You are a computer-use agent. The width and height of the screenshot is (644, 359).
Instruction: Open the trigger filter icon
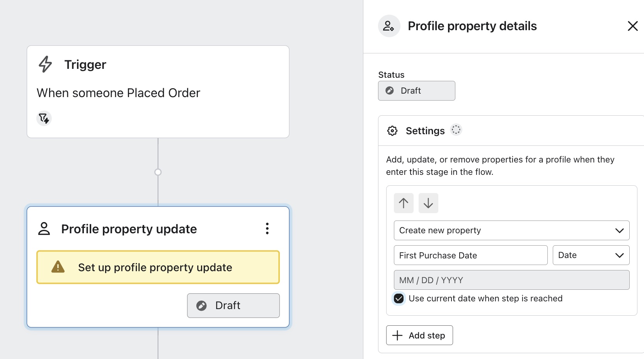click(44, 118)
